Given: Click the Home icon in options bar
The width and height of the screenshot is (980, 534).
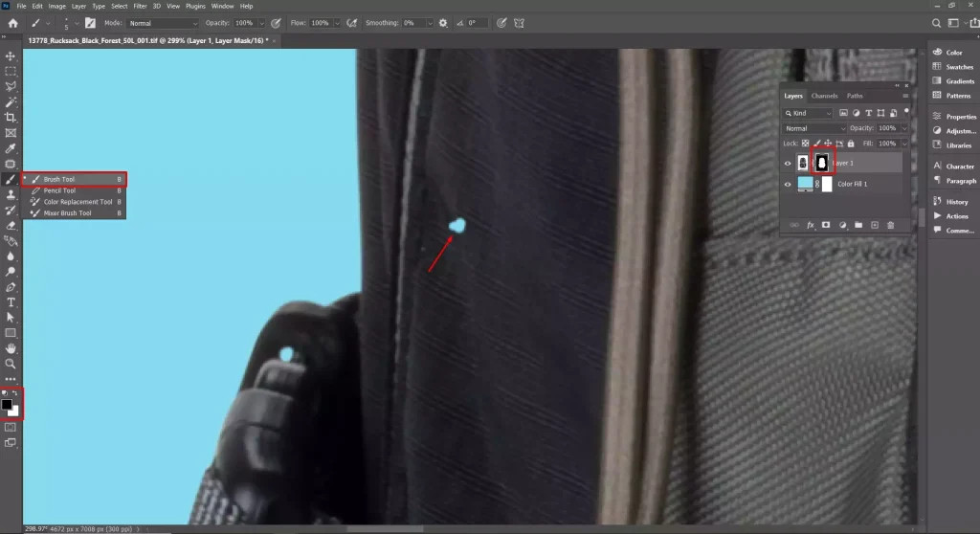Looking at the screenshot, I should click(x=12, y=23).
